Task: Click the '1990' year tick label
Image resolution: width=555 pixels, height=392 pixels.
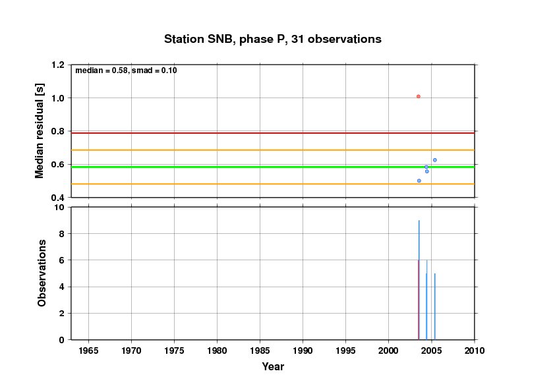Action: click(x=303, y=350)
